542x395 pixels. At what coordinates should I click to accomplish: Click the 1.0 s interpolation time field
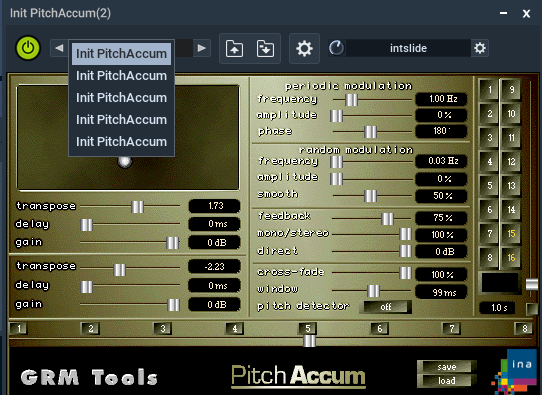pos(498,308)
